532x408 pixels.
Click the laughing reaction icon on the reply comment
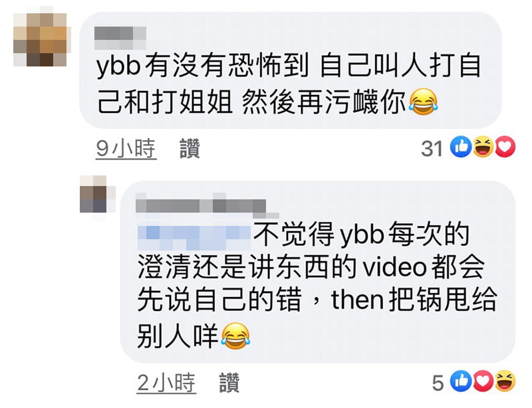pyautogui.click(x=505, y=381)
